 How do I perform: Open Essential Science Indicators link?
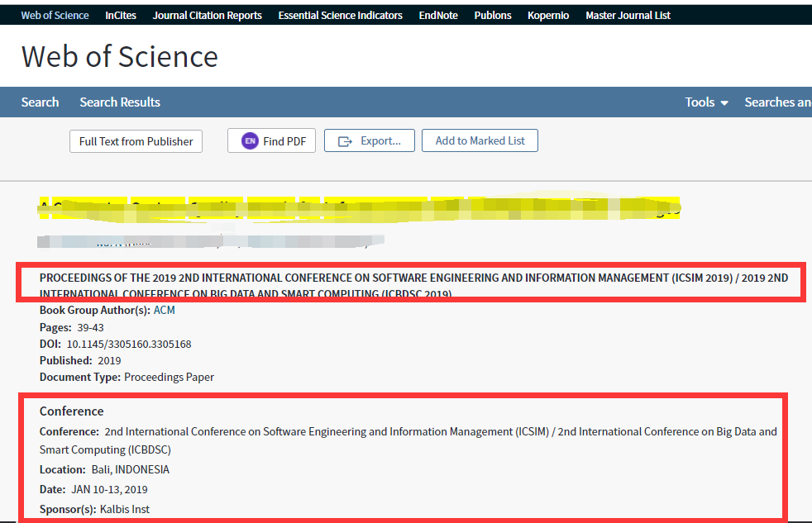point(340,16)
